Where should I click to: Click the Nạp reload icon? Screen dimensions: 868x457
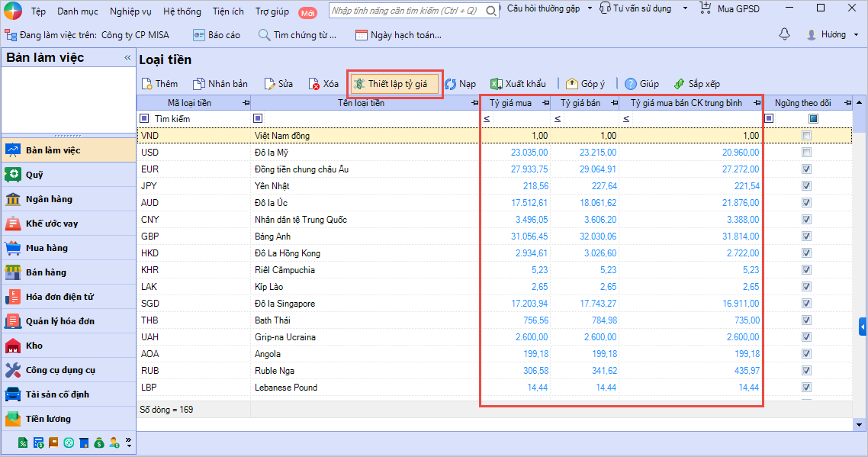tap(451, 84)
